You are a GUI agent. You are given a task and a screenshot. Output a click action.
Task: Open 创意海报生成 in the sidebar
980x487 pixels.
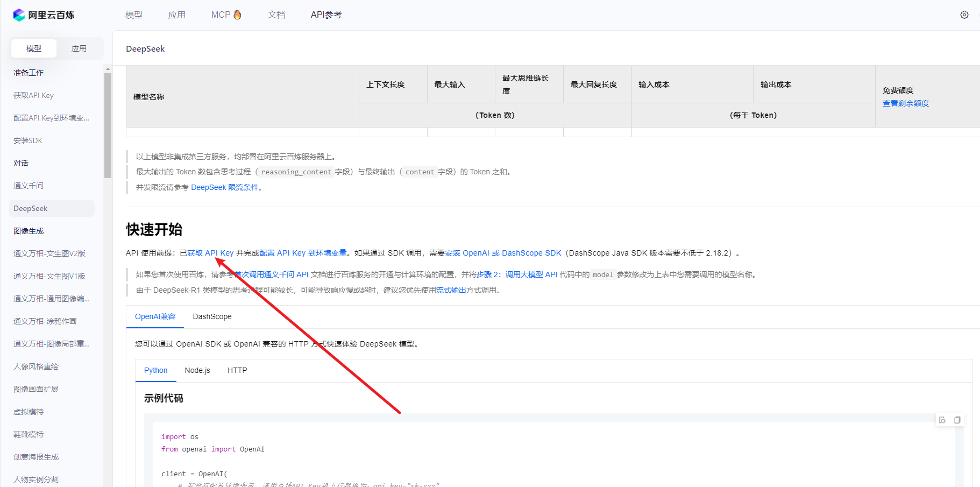tap(36, 457)
